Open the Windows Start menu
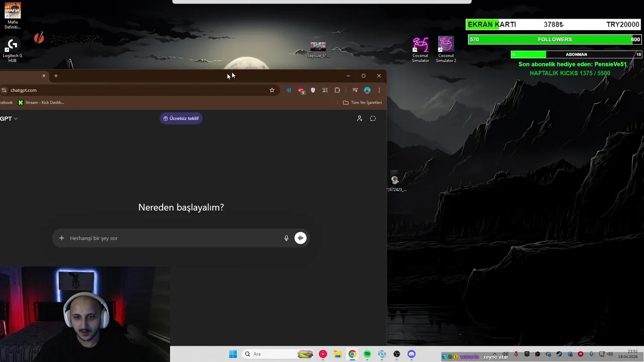This screenshot has width=644, height=362. [x=233, y=354]
